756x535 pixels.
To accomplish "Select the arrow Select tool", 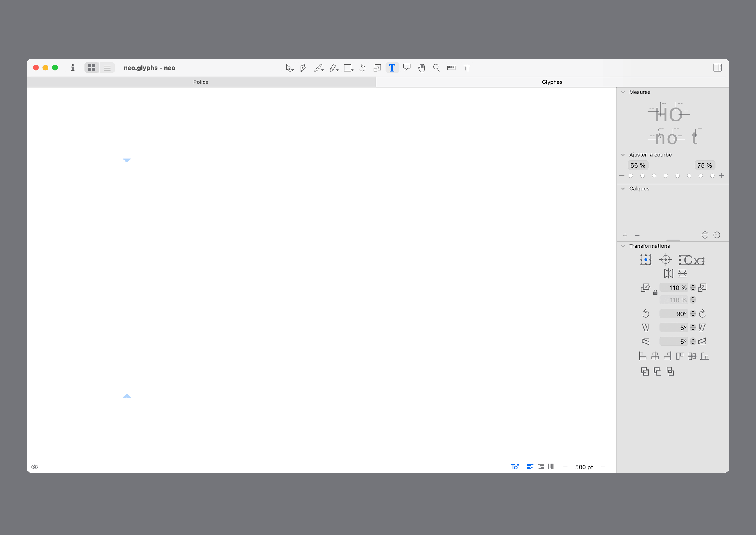I will tap(289, 68).
